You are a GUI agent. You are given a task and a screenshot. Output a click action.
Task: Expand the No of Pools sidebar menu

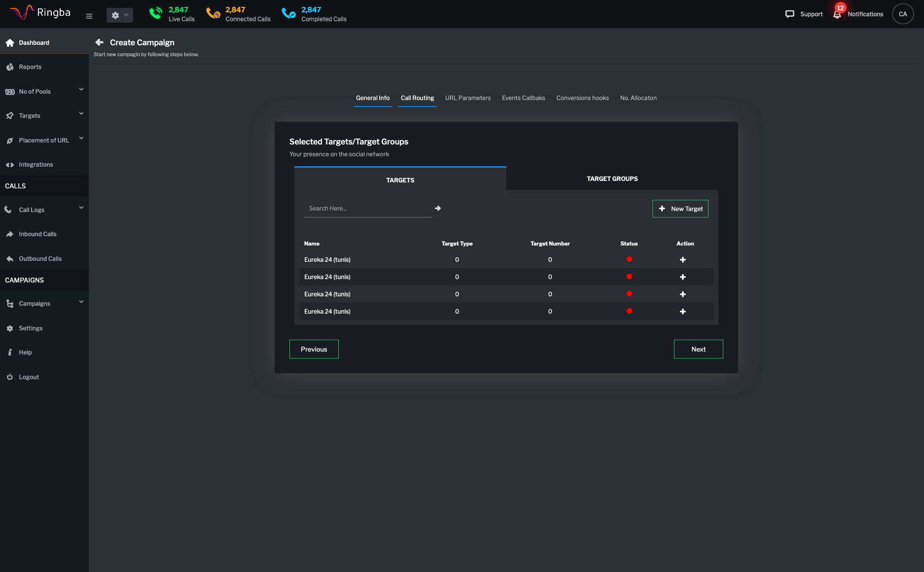pos(81,90)
